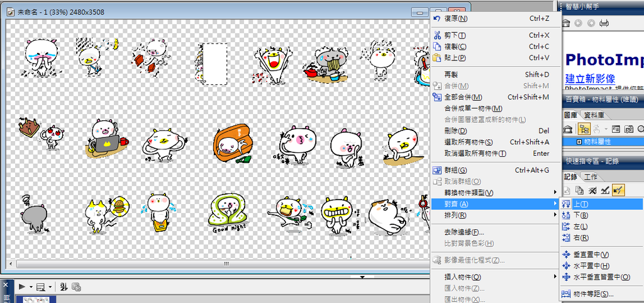Align objects to top with 上
Image resolution: width=644 pixels, height=303 pixels.
[x=602, y=204]
